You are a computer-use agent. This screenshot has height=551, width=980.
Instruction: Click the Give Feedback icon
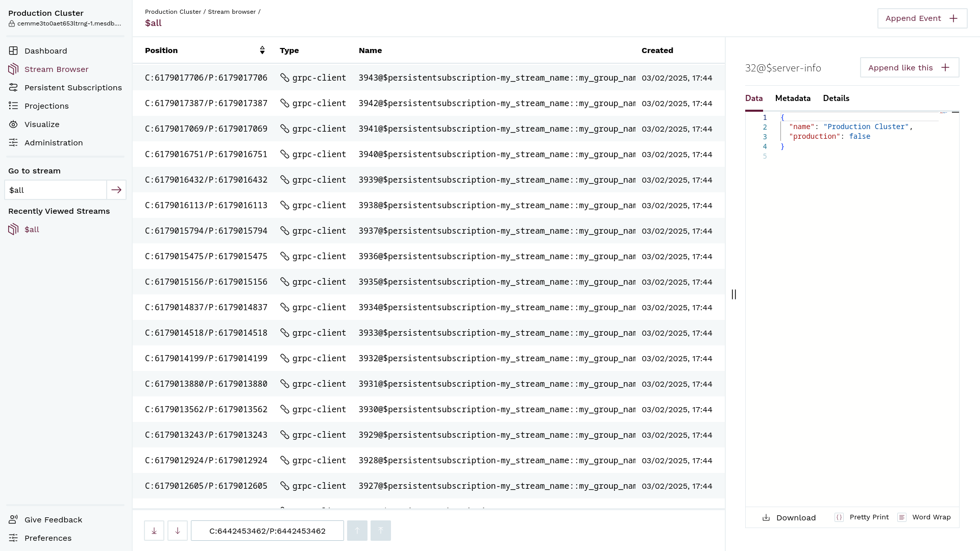pyautogui.click(x=13, y=520)
